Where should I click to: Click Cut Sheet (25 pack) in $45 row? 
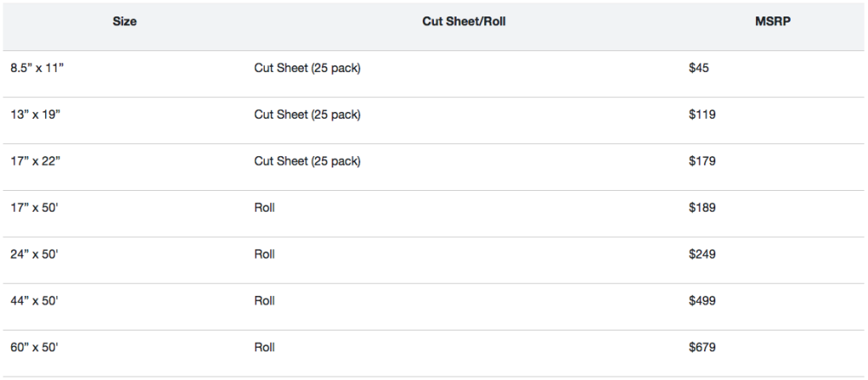point(307,69)
